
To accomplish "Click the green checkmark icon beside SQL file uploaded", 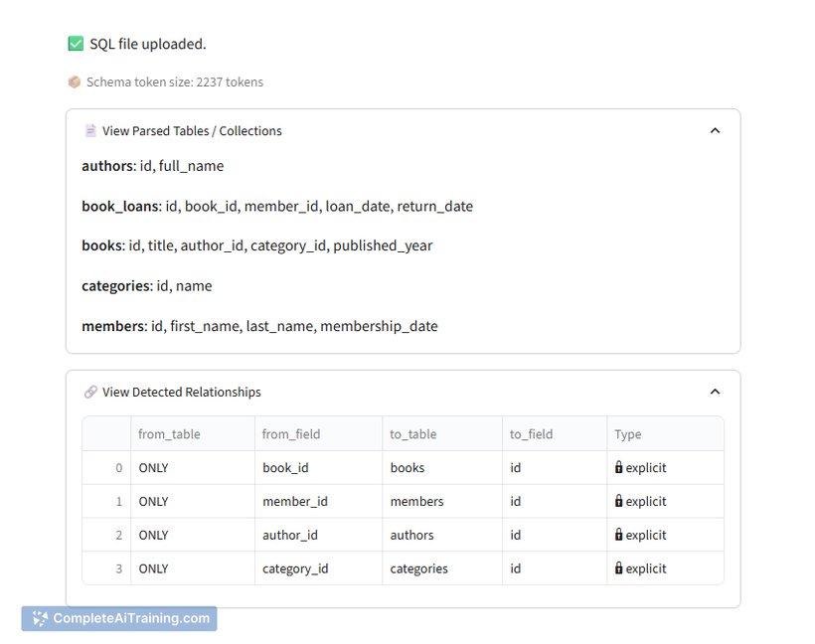I will pos(76,44).
